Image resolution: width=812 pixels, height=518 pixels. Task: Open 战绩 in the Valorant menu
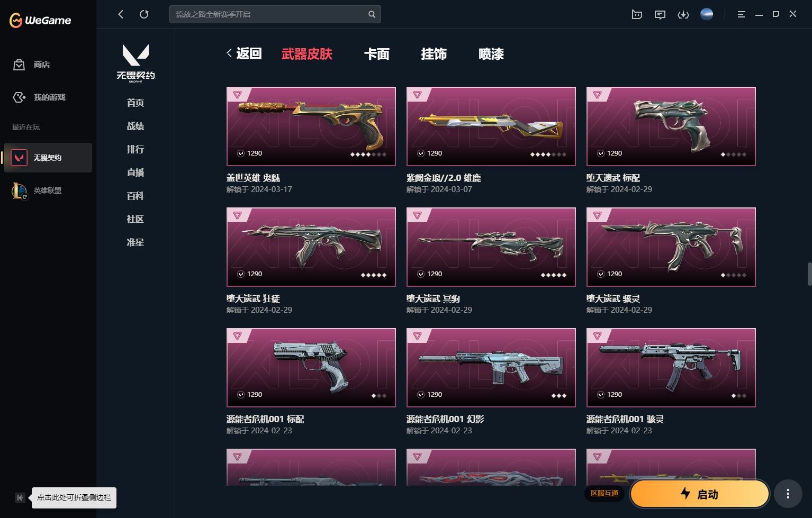pos(136,126)
